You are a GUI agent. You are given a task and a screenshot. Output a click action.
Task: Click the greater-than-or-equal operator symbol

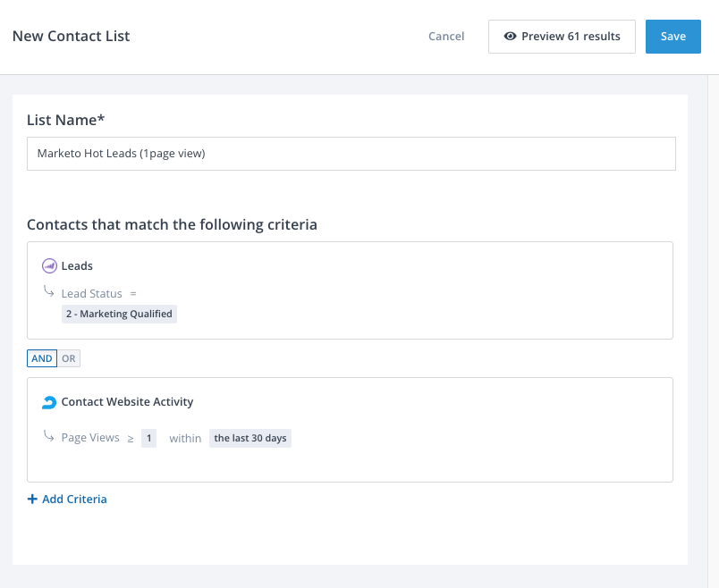[131, 438]
